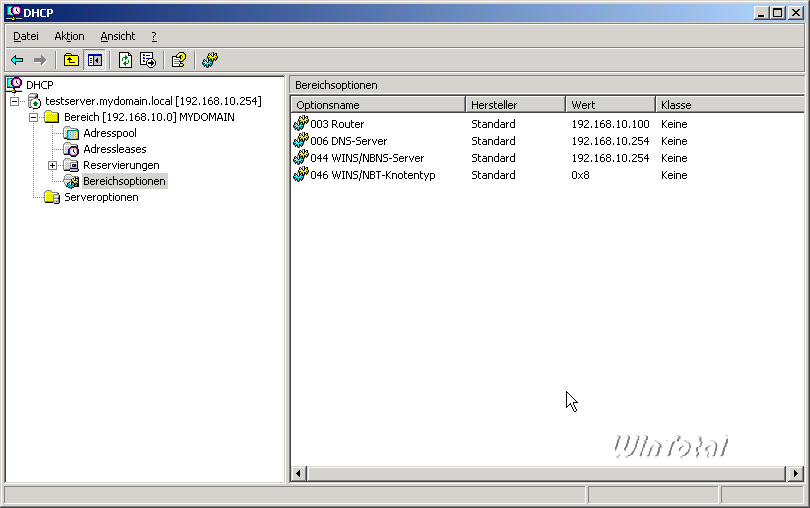The height and width of the screenshot is (508, 810).
Task: Click left arrow of horizontal scrollbar
Action: pos(299,473)
